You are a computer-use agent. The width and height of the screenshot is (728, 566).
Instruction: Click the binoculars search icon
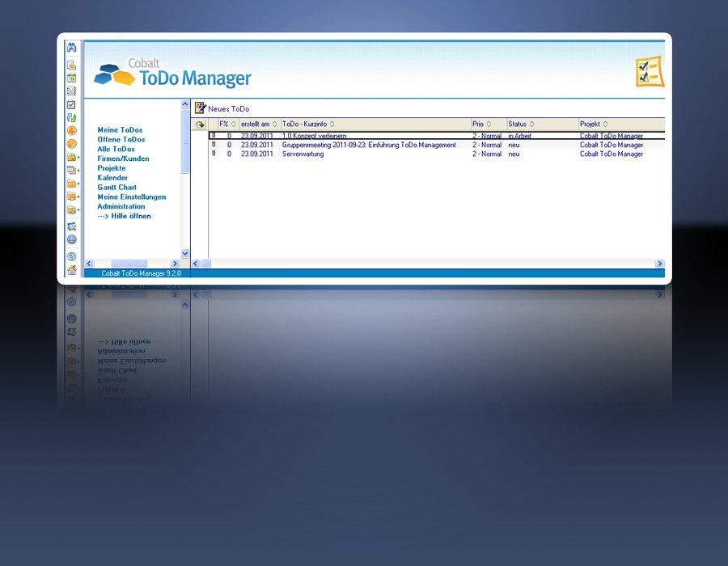[x=71, y=48]
